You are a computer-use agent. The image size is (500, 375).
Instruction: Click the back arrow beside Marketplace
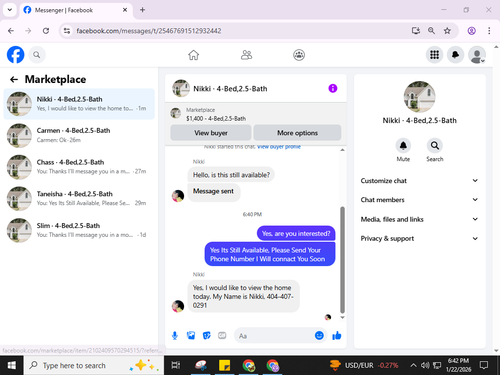pos(14,79)
